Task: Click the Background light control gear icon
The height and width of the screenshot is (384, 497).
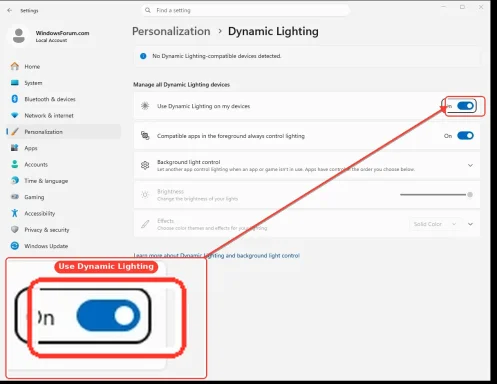Action: pyautogui.click(x=145, y=165)
